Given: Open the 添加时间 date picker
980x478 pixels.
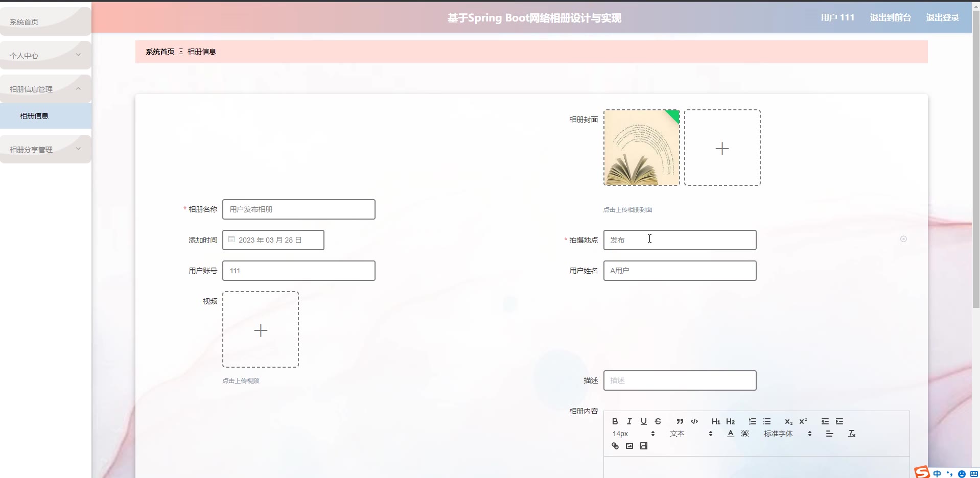Looking at the screenshot, I should click(x=273, y=240).
